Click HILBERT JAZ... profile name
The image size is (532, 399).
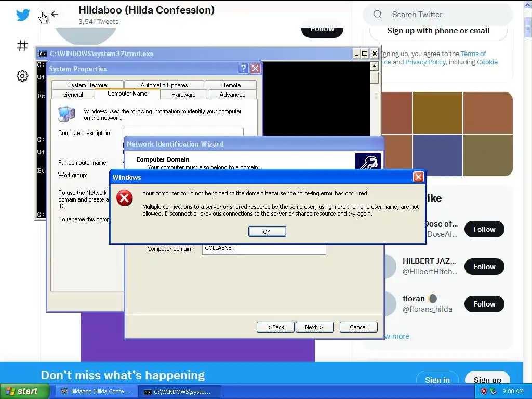429,261
